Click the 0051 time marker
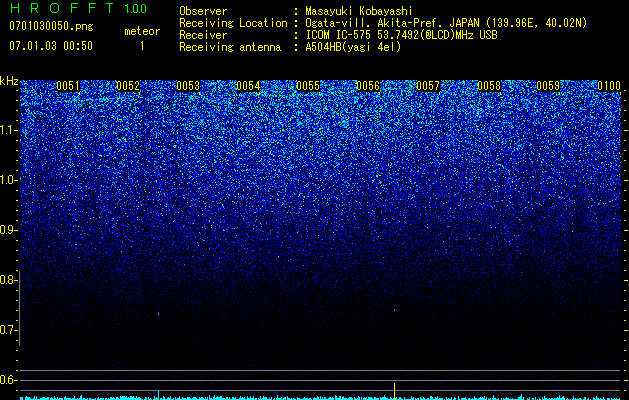629x400 pixels. 68,86
